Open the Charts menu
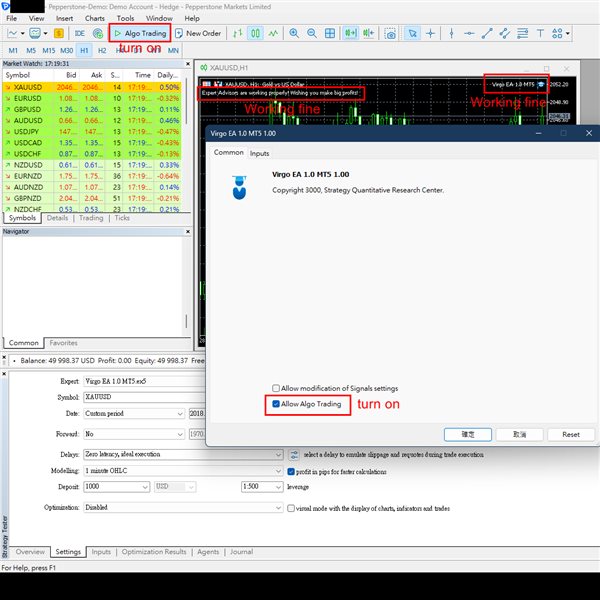The image size is (600, 600). (95, 18)
